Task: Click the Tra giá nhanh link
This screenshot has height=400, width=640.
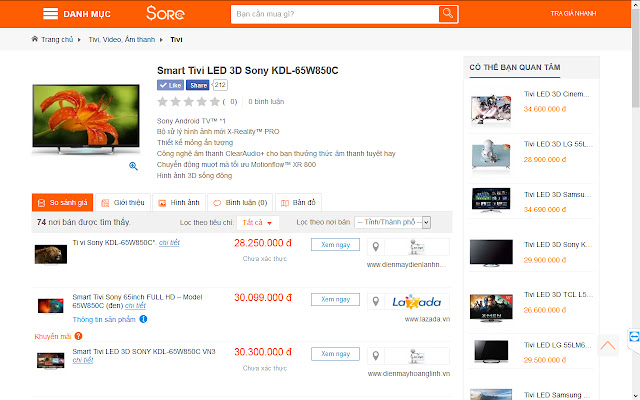Action: (x=573, y=13)
